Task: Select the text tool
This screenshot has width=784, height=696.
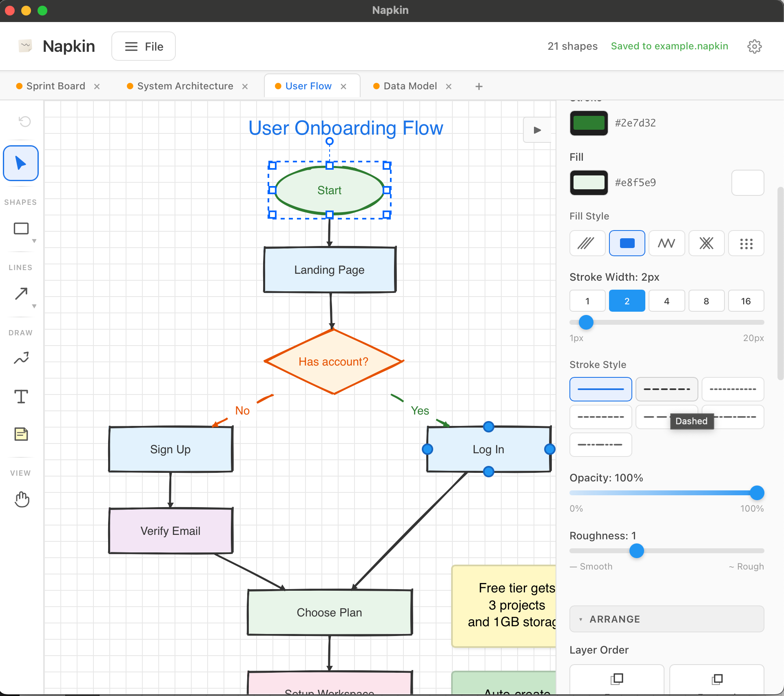Action: click(x=20, y=396)
